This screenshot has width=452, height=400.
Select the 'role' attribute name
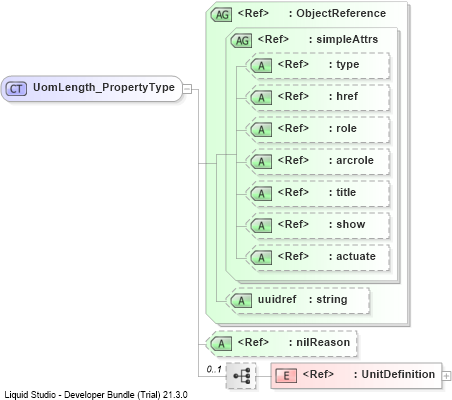[346, 128]
